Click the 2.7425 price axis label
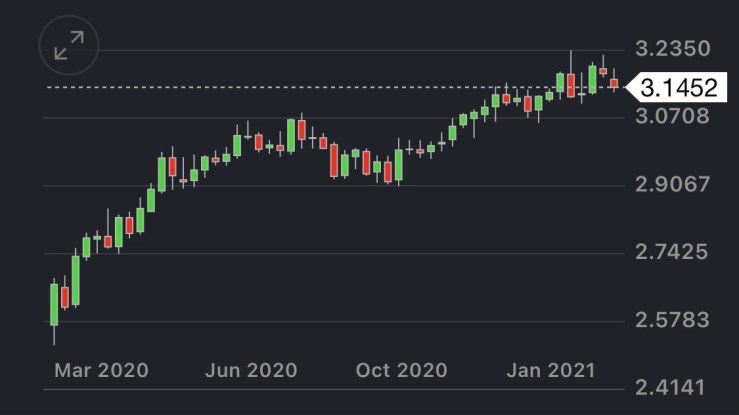739x415 pixels. coord(672,252)
